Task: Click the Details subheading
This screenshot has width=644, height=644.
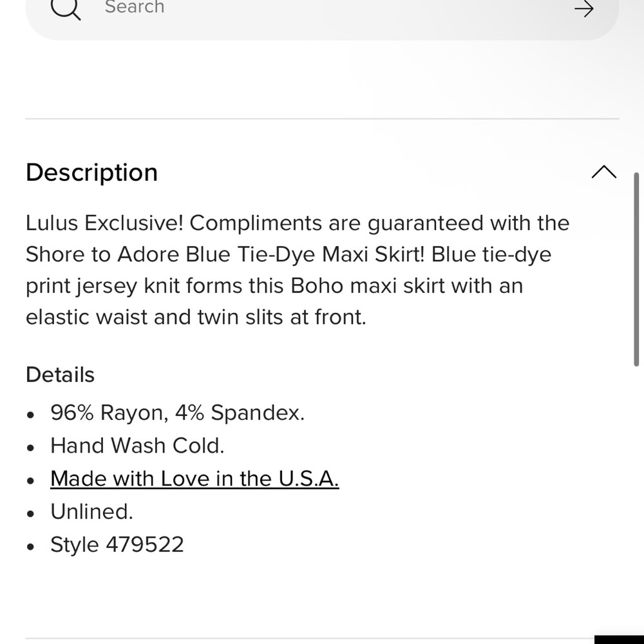Action: point(61,375)
